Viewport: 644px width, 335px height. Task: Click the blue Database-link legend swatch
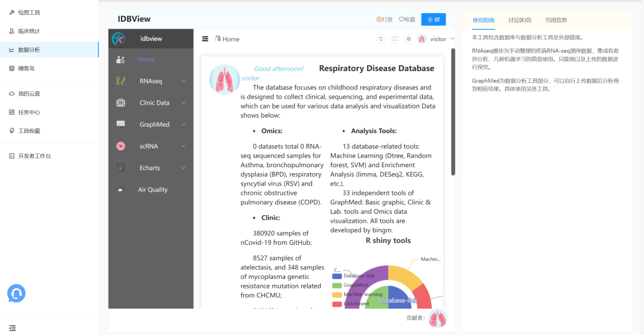337,276
